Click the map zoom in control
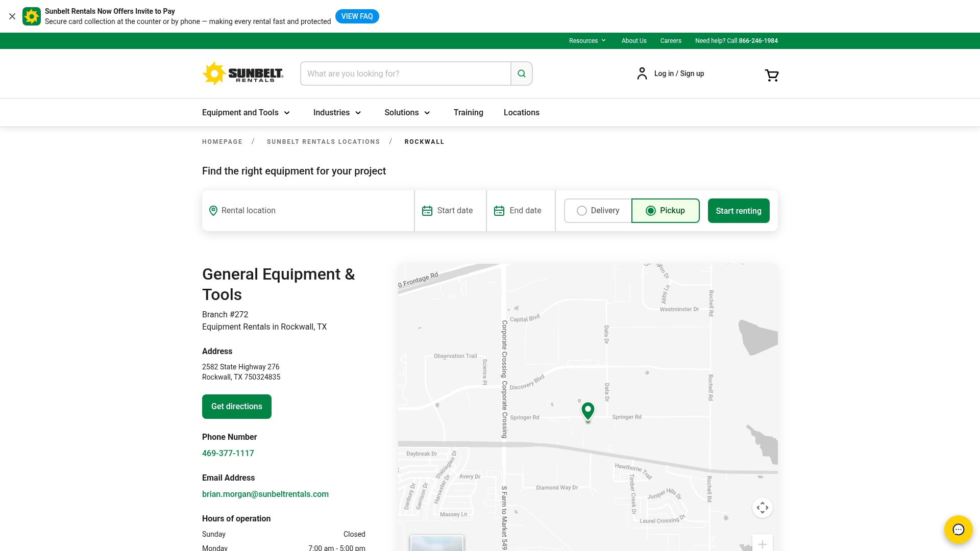Viewport: 980px width, 551px height. click(762, 543)
